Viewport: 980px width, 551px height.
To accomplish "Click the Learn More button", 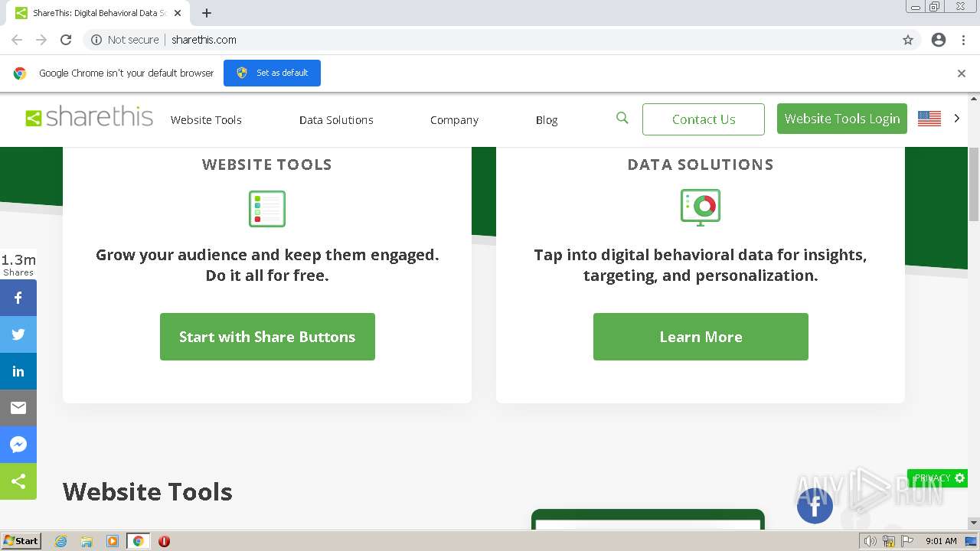I will coord(701,337).
